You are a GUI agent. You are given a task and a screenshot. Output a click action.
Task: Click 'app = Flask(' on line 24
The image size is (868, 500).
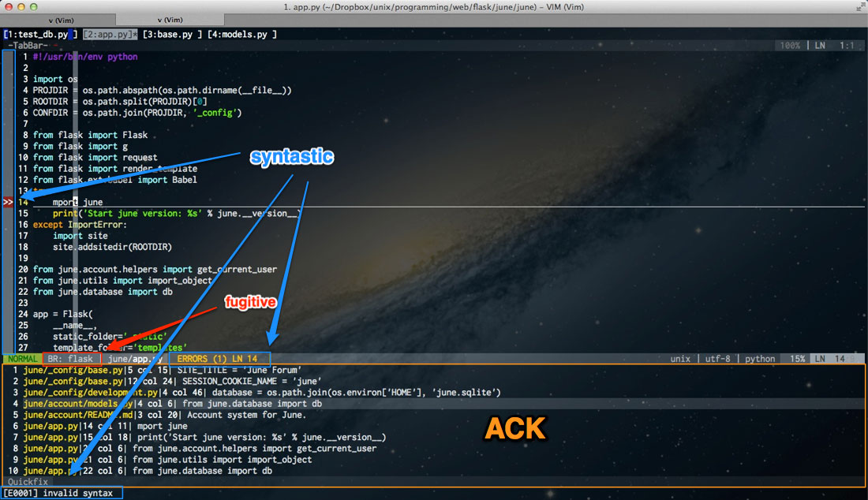pos(62,314)
